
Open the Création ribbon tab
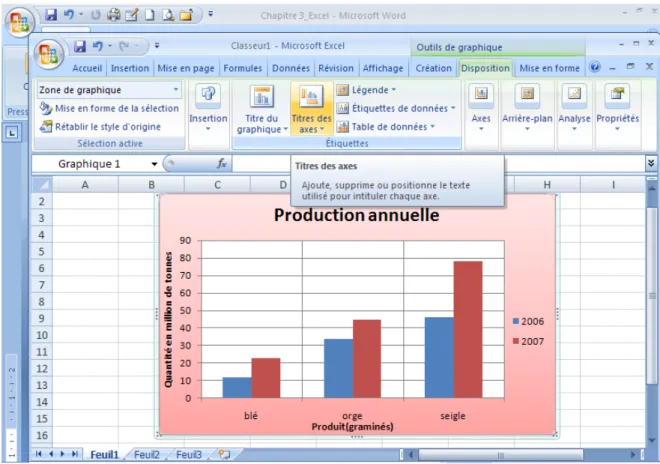tap(434, 68)
